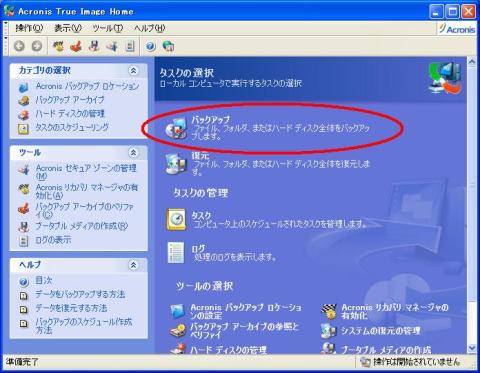The height and width of the screenshot is (373, 480).
Task: Click the Back navigation arrow in toolbar
Action: point(19,46)
